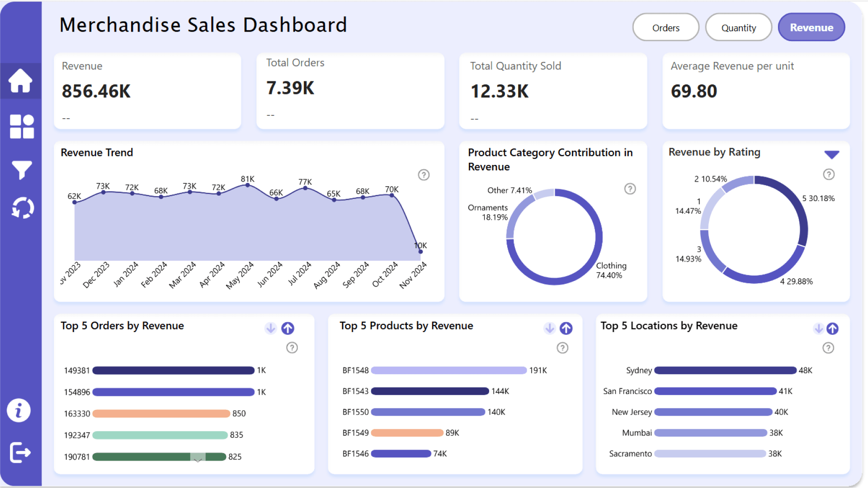Click the 62K first data point
868x488 pixels.
point(75,202)
